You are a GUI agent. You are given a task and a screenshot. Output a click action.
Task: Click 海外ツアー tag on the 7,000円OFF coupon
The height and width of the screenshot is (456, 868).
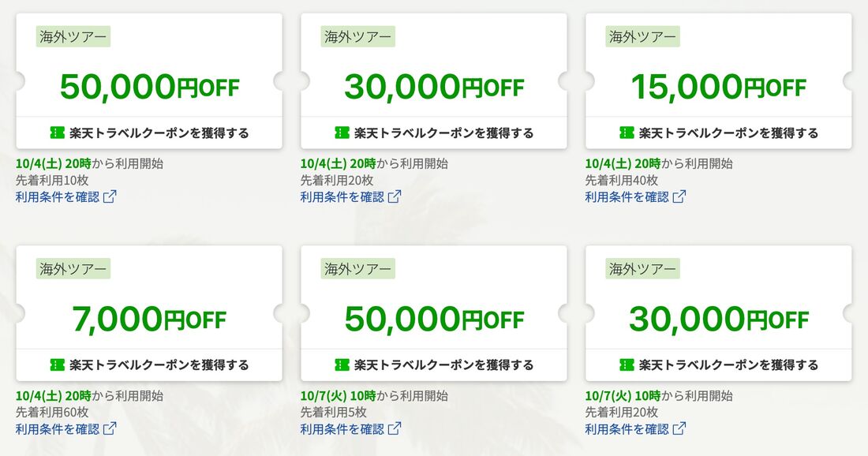[x=73, y=268]
